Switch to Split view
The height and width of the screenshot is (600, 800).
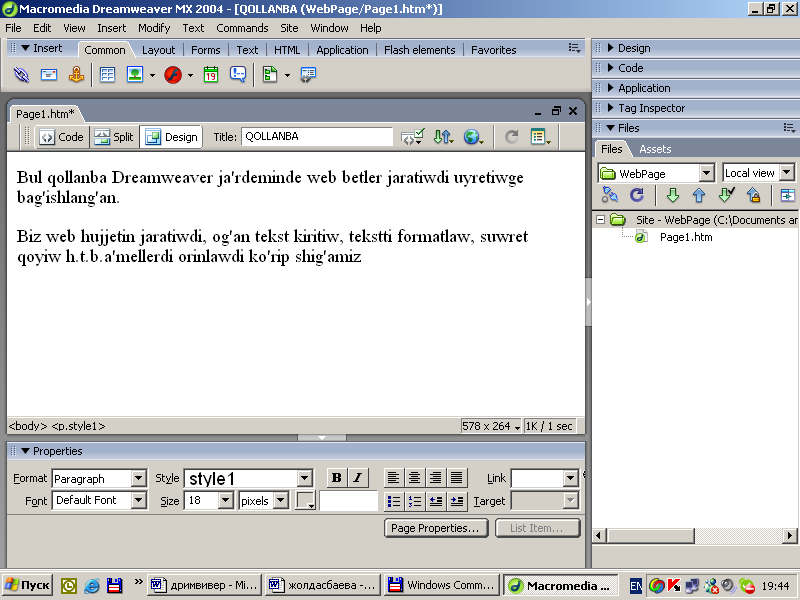click(114, 137)
